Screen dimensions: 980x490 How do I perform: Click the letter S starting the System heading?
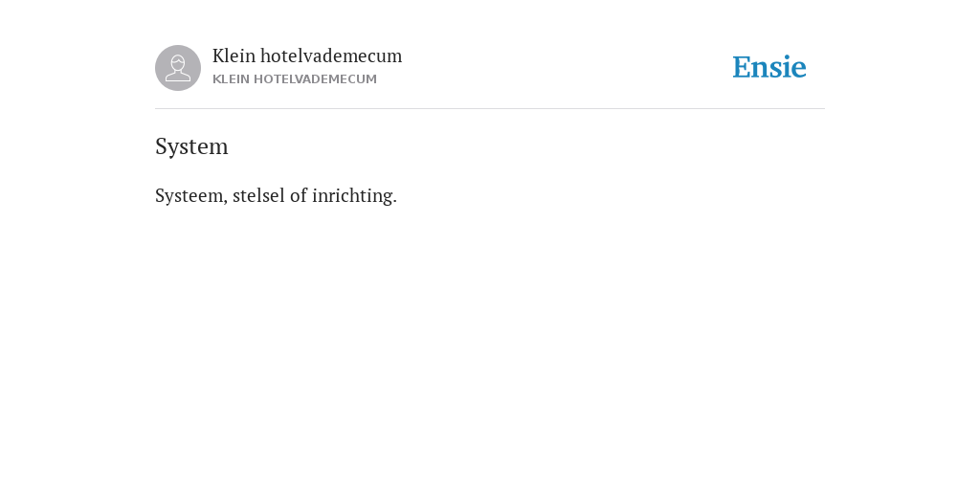pos(161,146)
